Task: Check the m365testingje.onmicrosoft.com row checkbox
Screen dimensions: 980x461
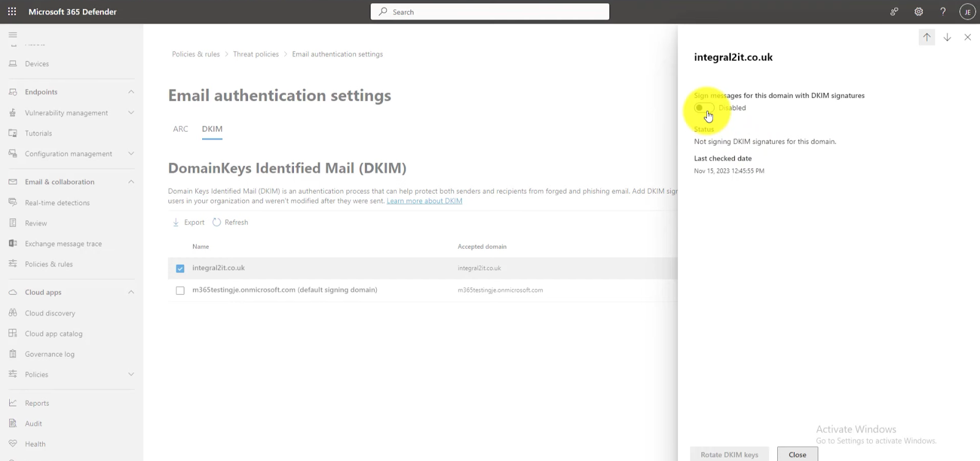Action: [x=180, y=291]
